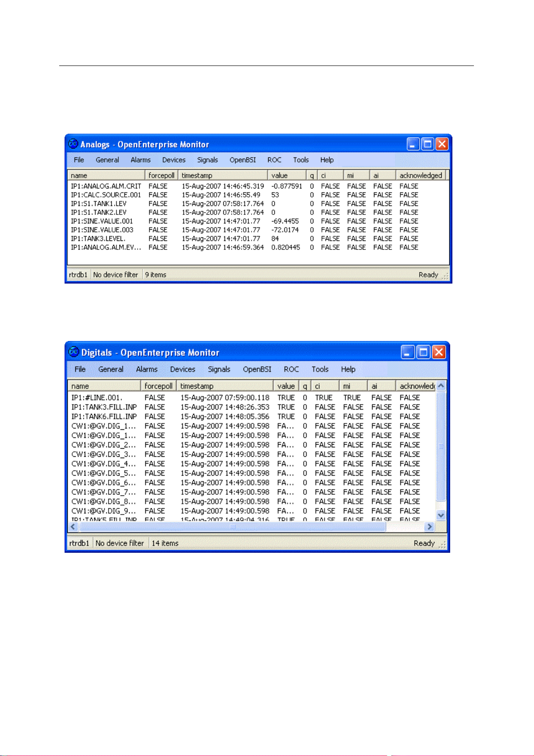Close the Digitals window
Screen dimensions: 534x756
click(x=439, y=352)
